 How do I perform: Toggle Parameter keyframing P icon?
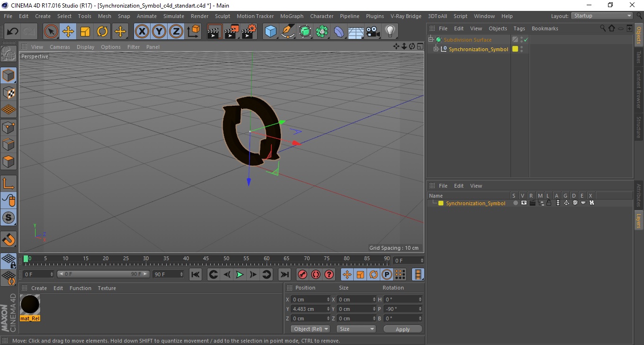[387, 274]
